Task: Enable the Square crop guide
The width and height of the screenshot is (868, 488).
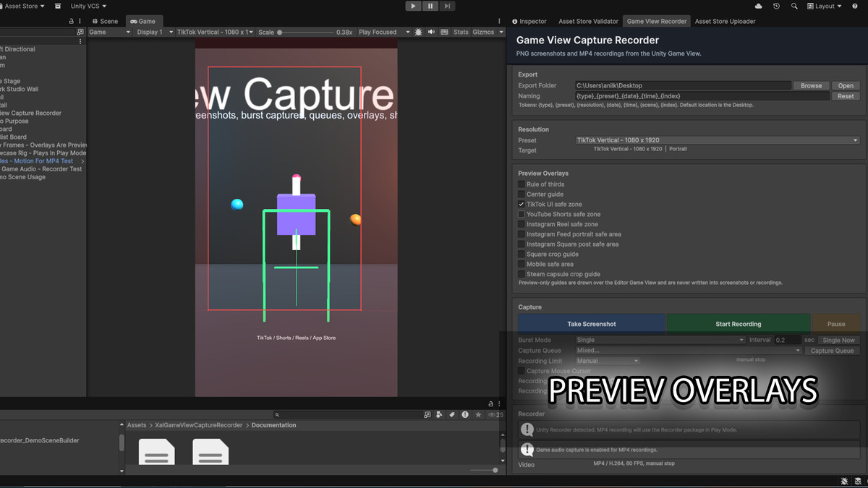Action: pos(521,254)
